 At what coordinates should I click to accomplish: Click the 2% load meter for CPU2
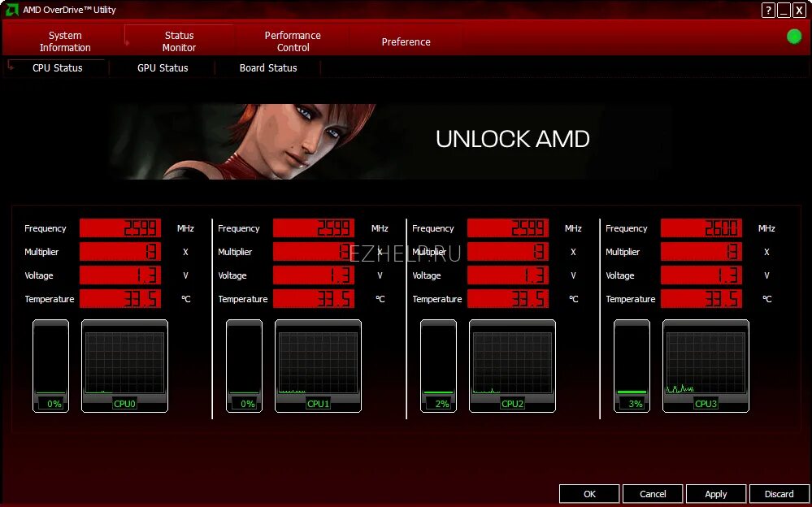tap(439, 366)
